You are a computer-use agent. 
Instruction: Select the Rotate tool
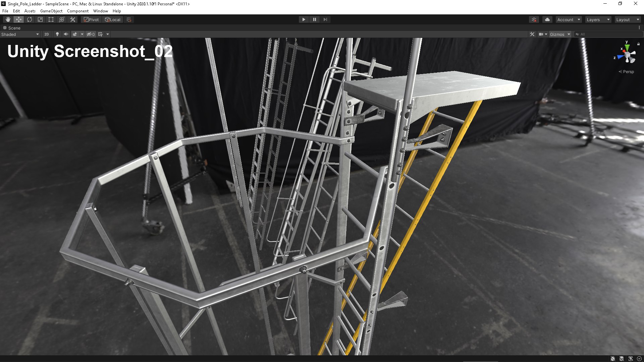30,19
